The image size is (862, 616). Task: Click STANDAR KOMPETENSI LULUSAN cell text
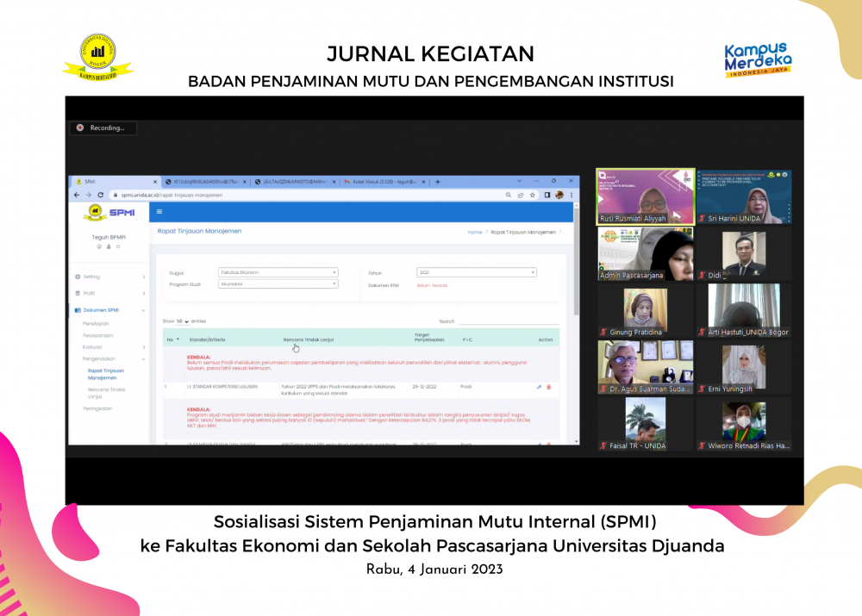click(x=222, y=387)
